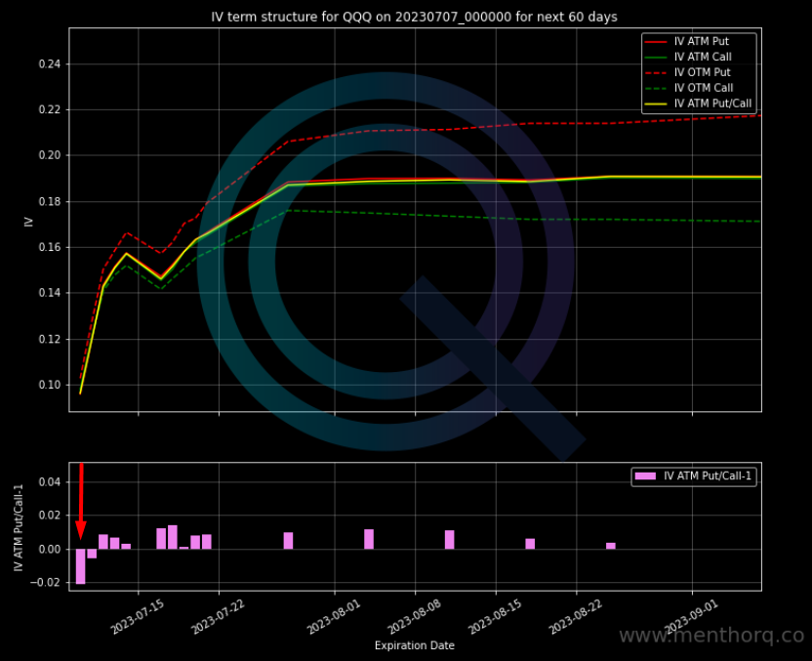Click the green solid line sample for IV ATM Call
This screenshot has width=812, height=661.
tap(656, 58)
